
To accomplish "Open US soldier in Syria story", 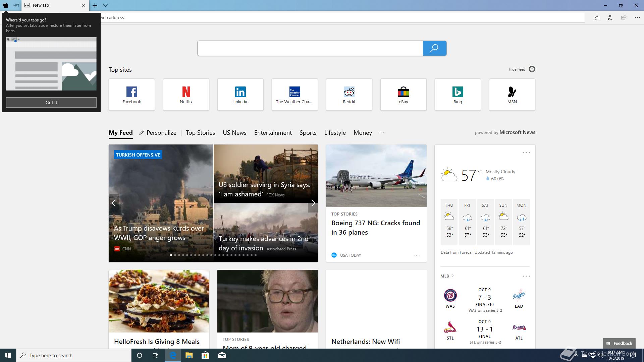I will 266,174.
